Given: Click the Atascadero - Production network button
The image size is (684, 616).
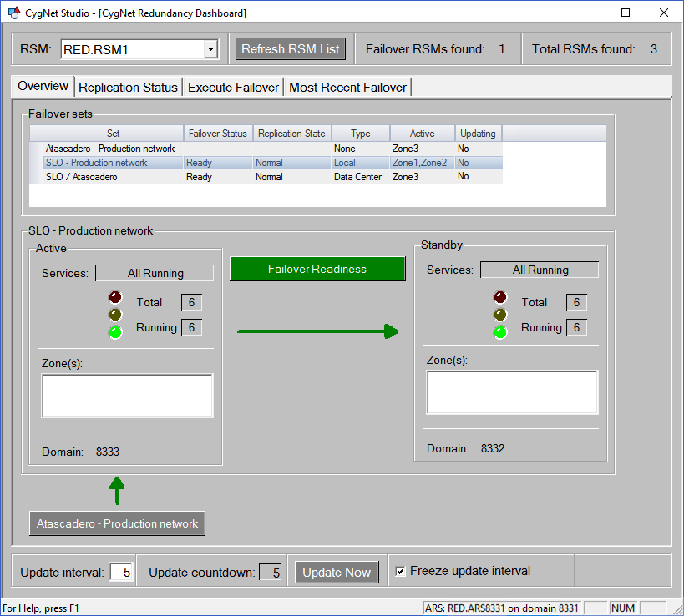Looking at the screenshot, I should [x=118, y=523].
